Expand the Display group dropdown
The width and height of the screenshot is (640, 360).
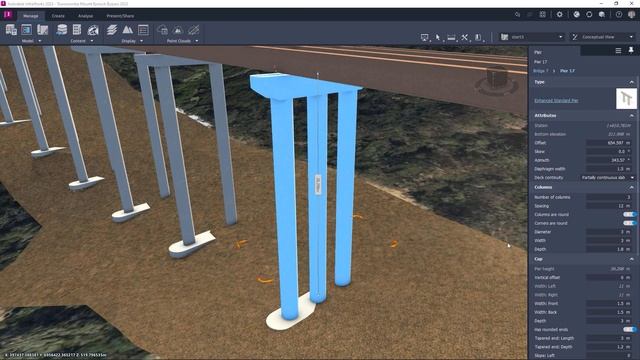141,41
